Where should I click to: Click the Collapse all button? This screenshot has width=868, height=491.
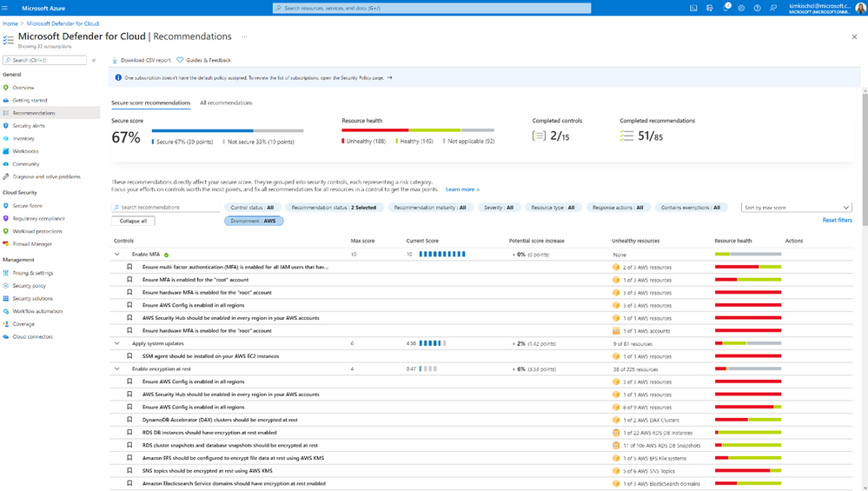click(x=133, y=221)
